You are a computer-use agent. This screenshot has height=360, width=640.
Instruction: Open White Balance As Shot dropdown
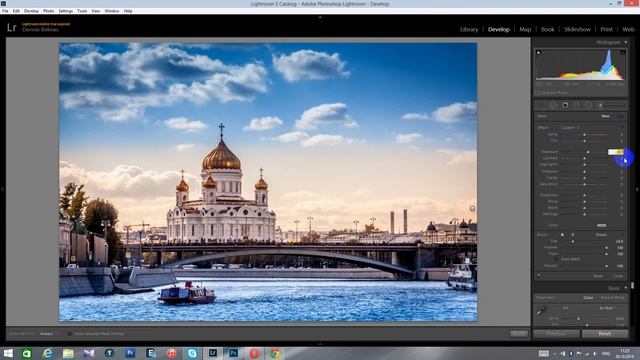607,308
